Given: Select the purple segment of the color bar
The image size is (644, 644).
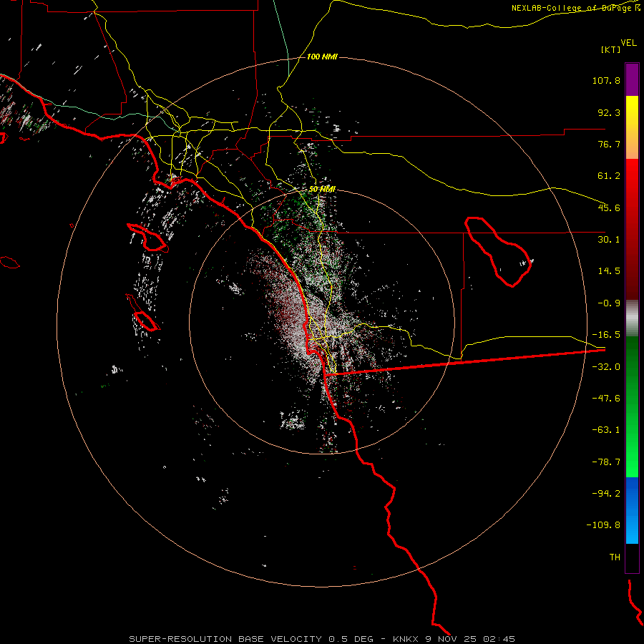Looking at the screenshot, I should 632,79.
